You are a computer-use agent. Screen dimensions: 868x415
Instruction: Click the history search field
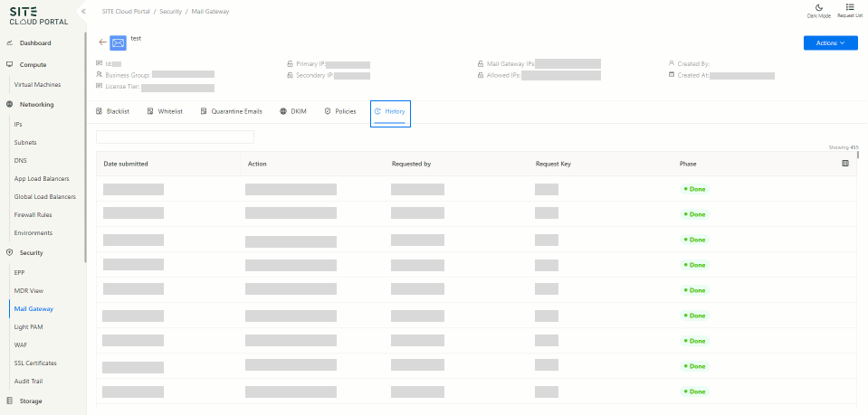[175, 137]
